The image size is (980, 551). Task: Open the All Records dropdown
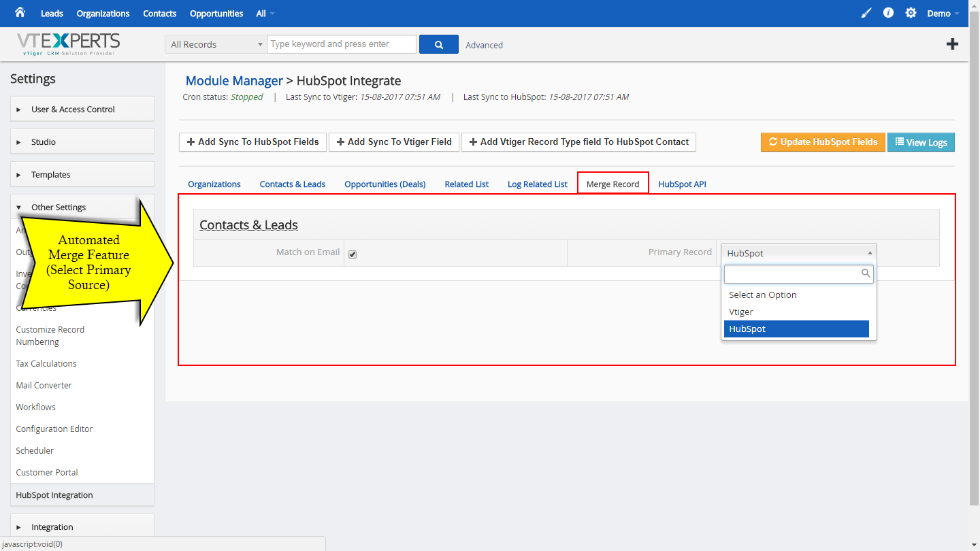click(x=216, y=44)
